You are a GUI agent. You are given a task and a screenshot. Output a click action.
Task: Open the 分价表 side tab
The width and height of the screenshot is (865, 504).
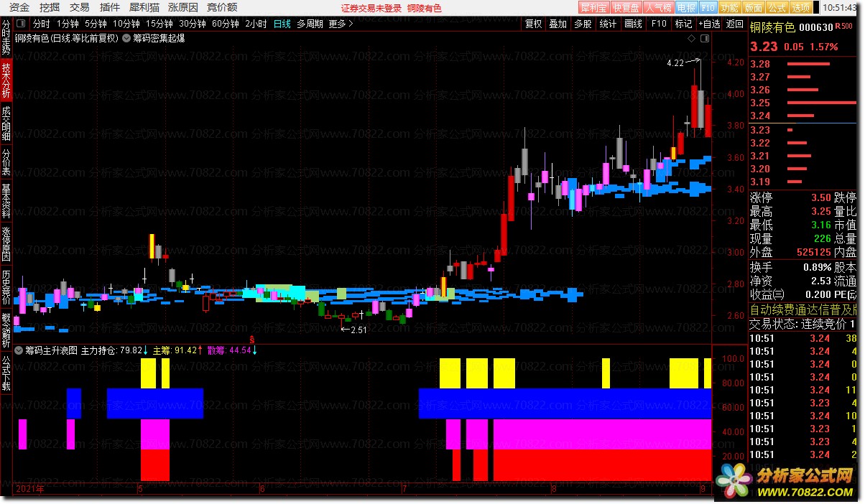click(6, 162)
